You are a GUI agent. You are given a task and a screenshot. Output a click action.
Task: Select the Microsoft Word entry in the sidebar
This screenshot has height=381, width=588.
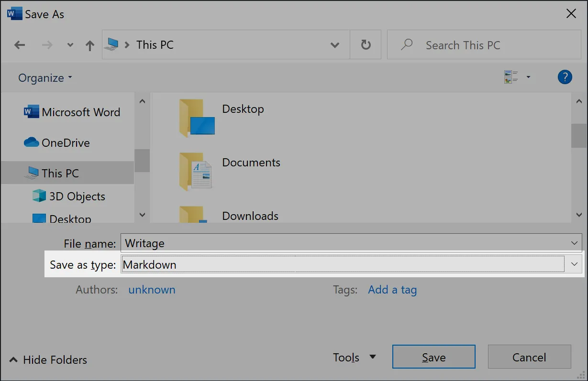click(x=72, y=112)
